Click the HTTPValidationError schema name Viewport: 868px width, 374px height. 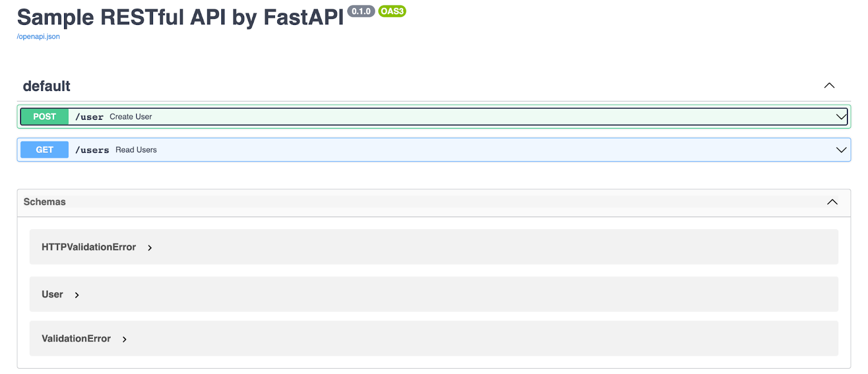coord(89,247)
